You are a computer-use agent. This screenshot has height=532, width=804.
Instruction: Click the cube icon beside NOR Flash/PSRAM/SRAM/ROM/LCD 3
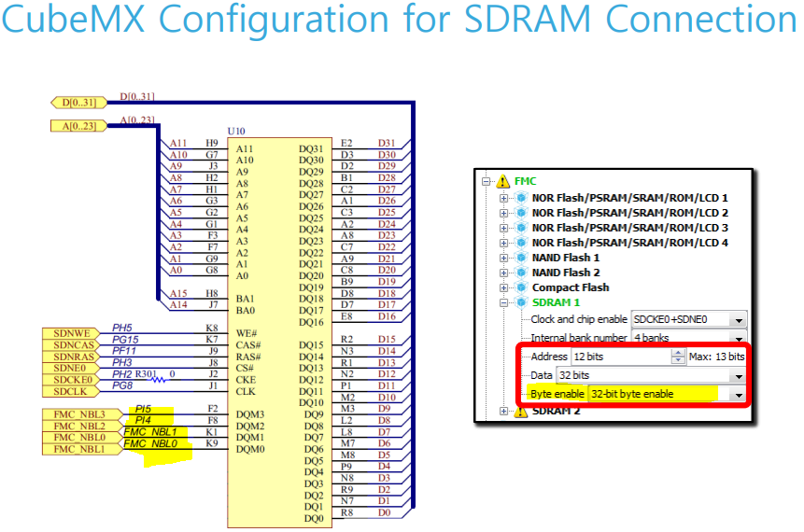coord(521,228)
